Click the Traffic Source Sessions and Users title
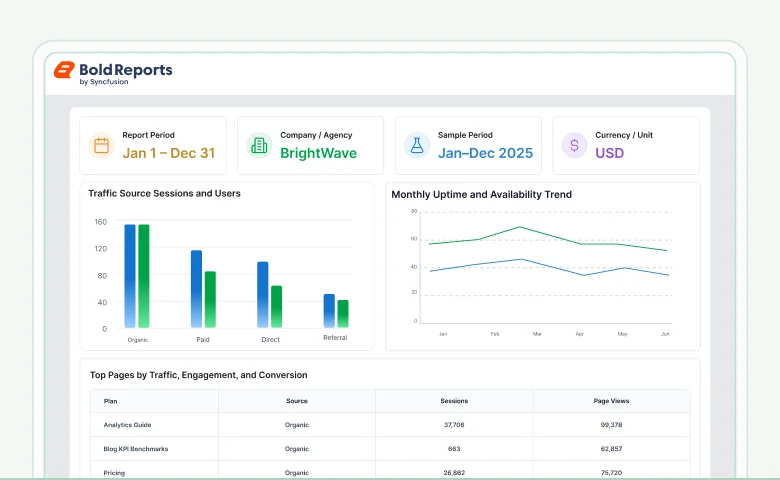Image resolution: width=780 pixels, height=480 pixels. coord(164,193)
